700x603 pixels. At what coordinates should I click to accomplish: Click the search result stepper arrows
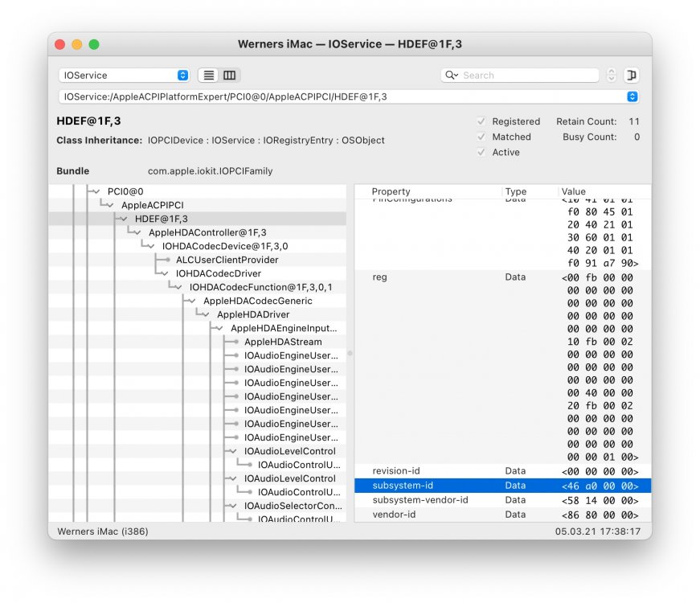[x=611, y=75]
